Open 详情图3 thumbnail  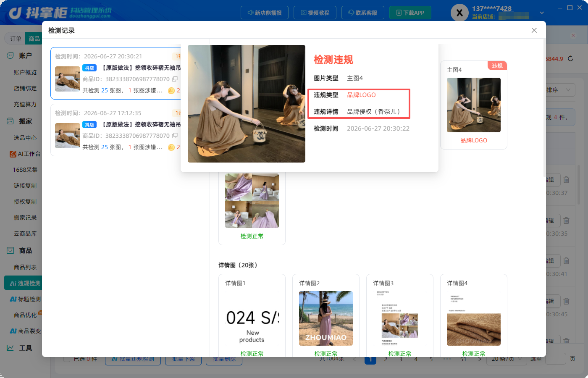(400, 318)
